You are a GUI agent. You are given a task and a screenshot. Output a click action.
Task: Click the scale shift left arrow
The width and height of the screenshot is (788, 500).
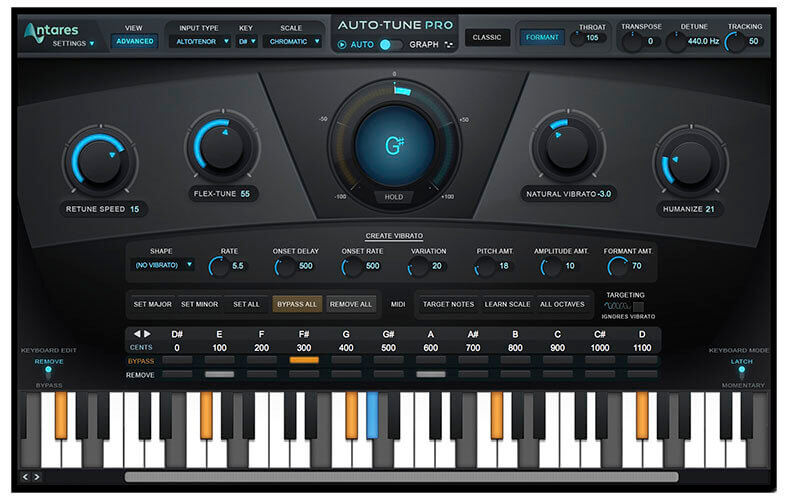137,334
